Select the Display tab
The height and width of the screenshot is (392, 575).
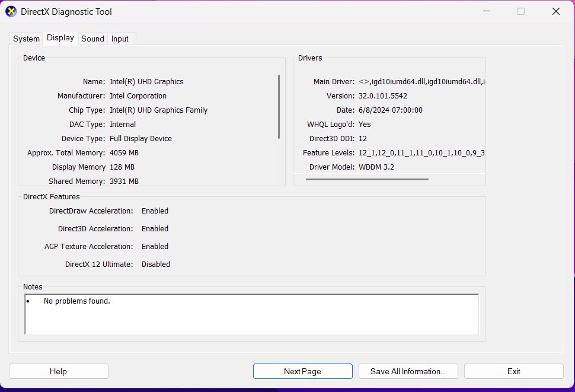(x=60, y=38)
